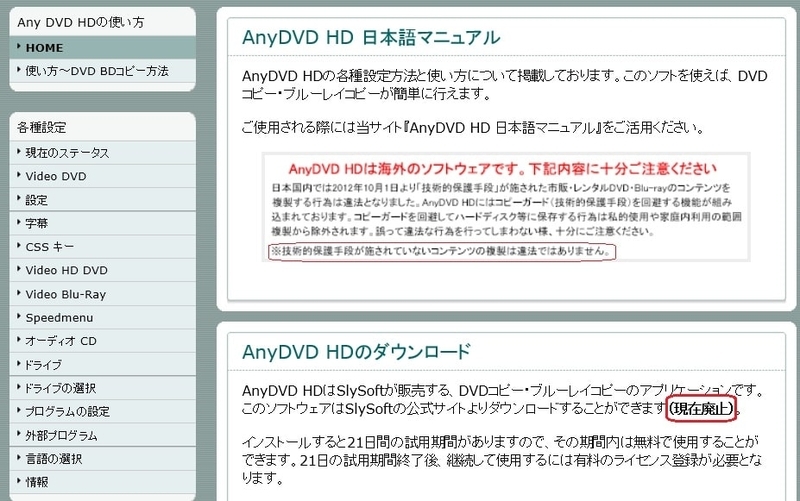Open Video Blu-Ray sidebar link
This screenshot has width=800, height=501.
coord(102,294)
